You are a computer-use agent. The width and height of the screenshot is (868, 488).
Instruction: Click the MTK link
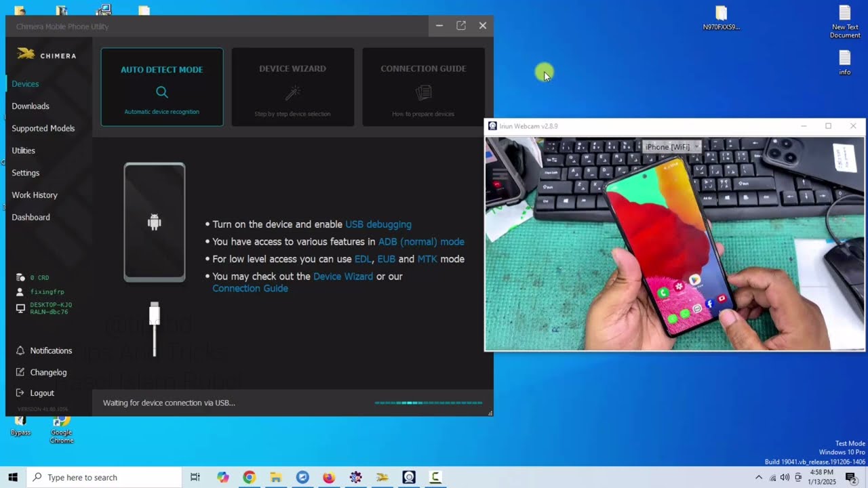pyautogui.click(x=427, y=259)
